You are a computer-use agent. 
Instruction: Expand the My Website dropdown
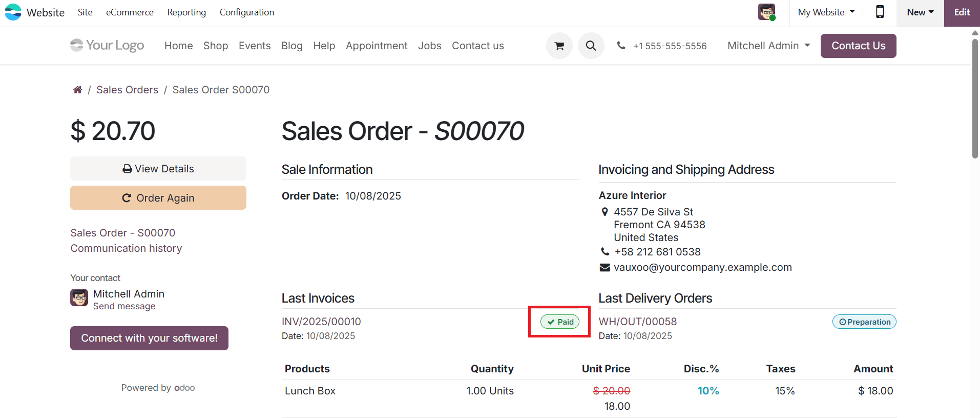click(826, 12)
